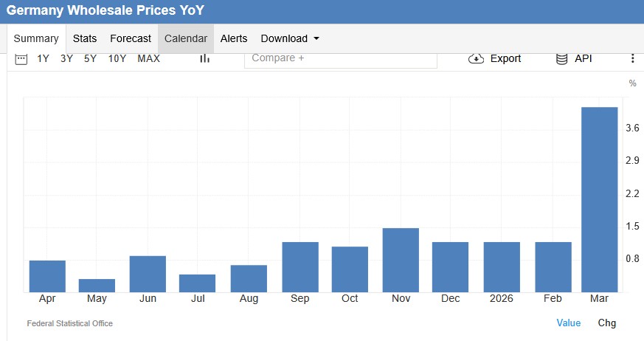Open the chart type bar icon

[x=204, y=58]
